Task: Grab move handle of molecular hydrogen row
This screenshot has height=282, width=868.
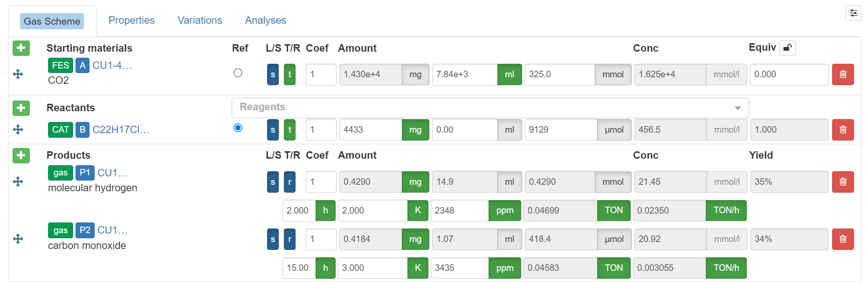Action: point(18,181)
